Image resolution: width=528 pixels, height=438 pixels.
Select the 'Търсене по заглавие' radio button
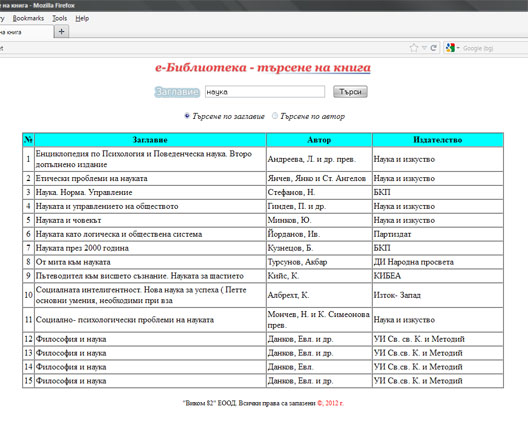coord(187,116)
